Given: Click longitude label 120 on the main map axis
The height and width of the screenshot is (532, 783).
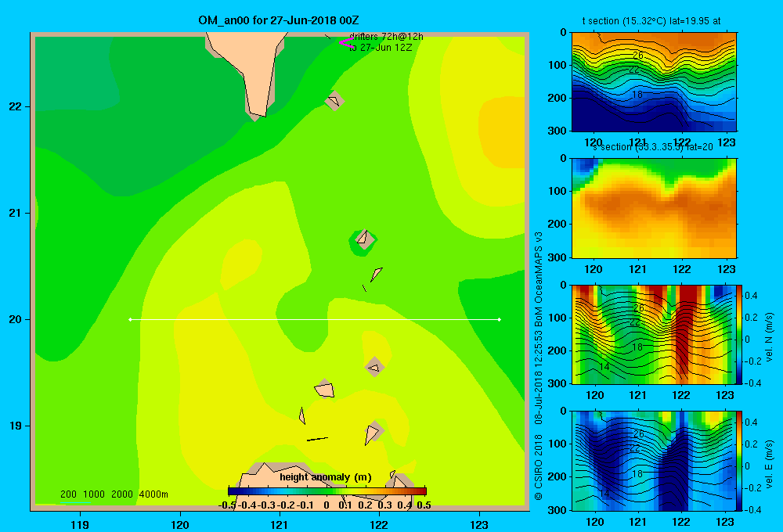Looking at the screenshot, I should coord(180,524).
